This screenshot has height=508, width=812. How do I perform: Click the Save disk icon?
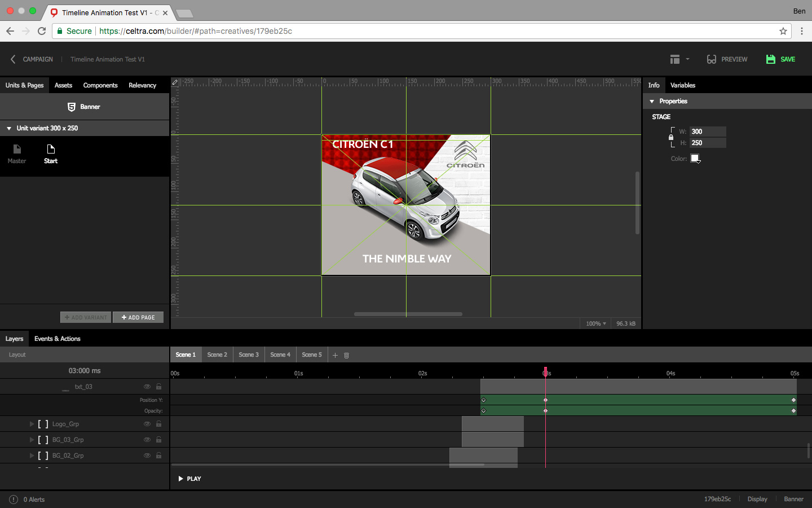(770, 59)
